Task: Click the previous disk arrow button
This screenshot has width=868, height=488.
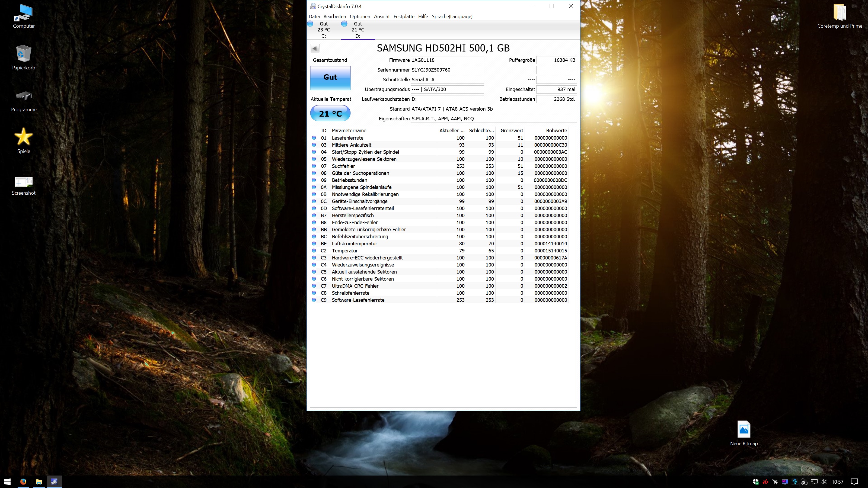Action: click(315, 48)
